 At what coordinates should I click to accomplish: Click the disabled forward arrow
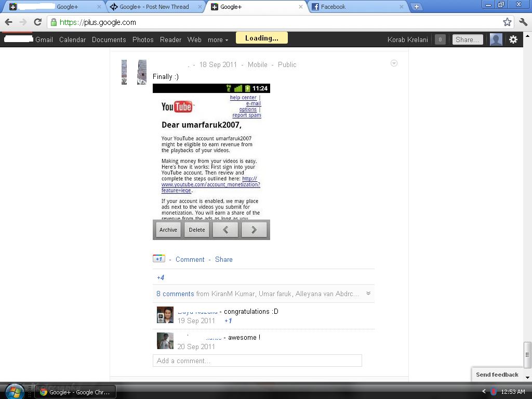(x=23, y=22)
